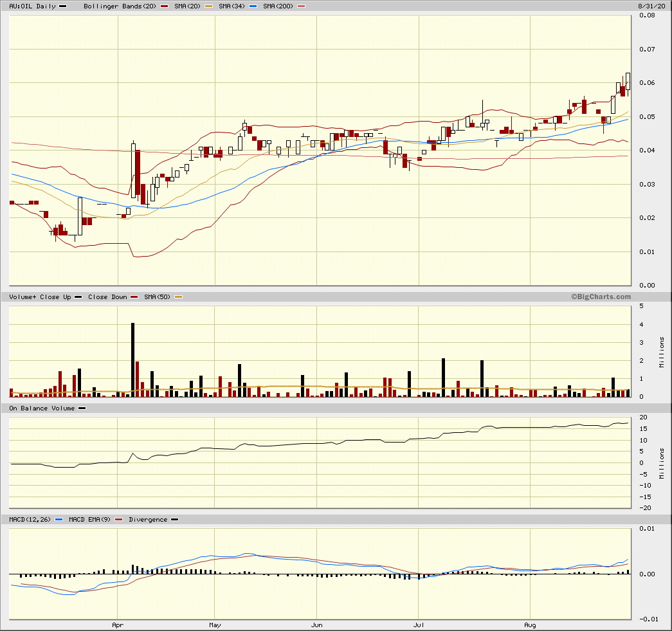Click the 0.07 price axis label
The width and height of the screenshot is (672, 631).
647,49
